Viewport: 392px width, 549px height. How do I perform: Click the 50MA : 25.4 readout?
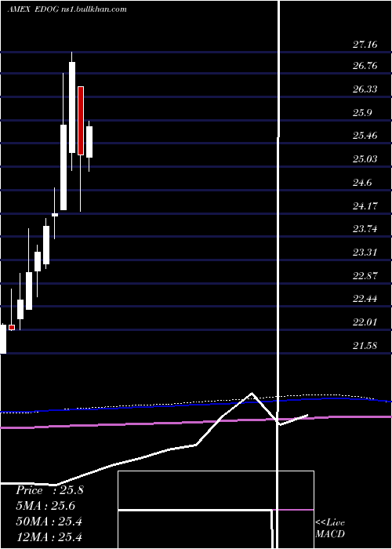(49, 522)
